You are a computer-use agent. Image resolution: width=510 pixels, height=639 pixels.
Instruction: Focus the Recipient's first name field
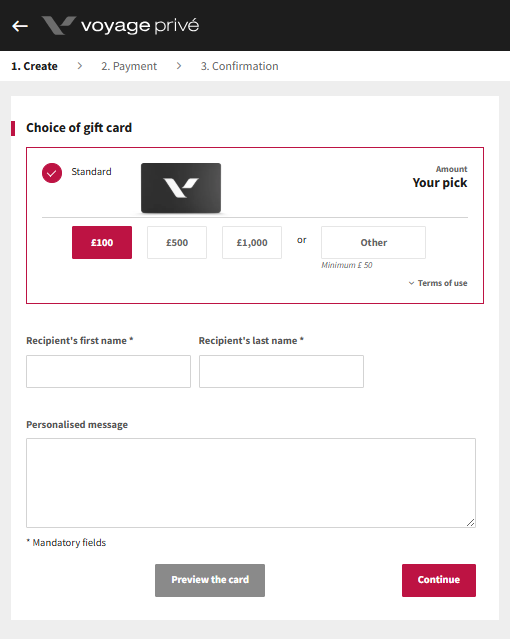(108, 371)
